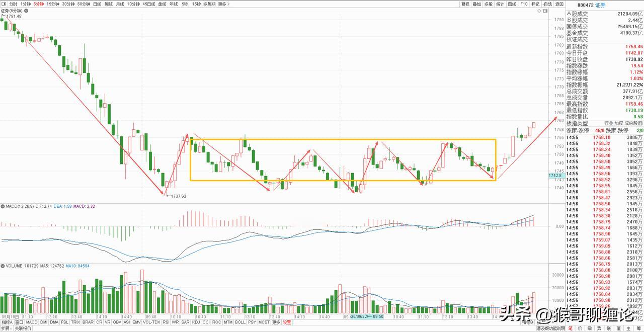Click the 笔 tab in the bottom-right bar
Image resolution: width=644 pixels, height=332 pixels.
click(571, 328)
